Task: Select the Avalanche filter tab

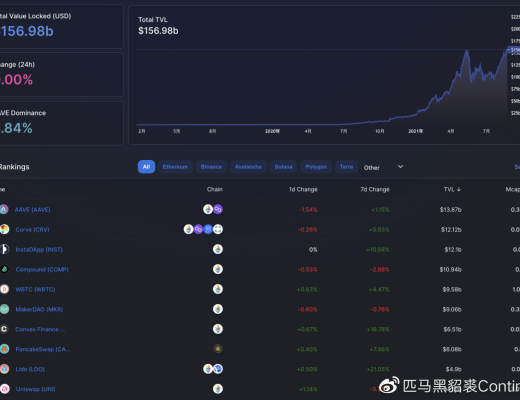Action: tap(248, 167)
